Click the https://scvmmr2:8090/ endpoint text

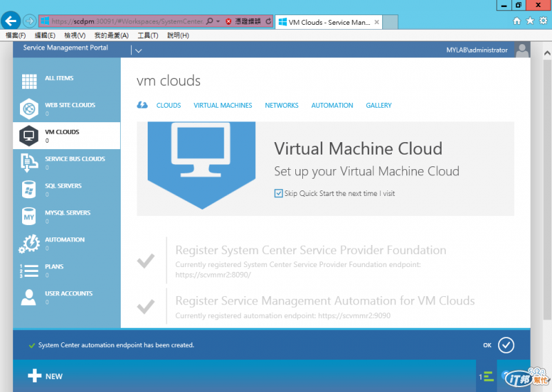tap(213, 275)
